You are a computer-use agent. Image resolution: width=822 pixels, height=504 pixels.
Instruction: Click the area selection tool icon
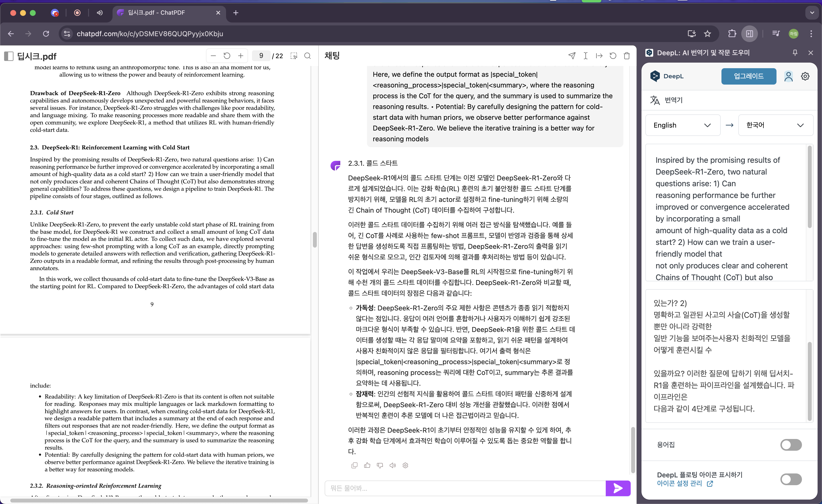[x=294, y=56]
